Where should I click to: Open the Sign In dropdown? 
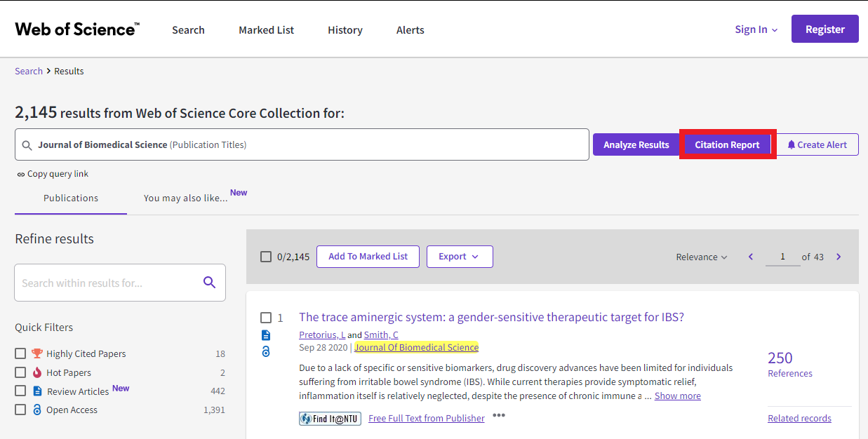[756, 29]
